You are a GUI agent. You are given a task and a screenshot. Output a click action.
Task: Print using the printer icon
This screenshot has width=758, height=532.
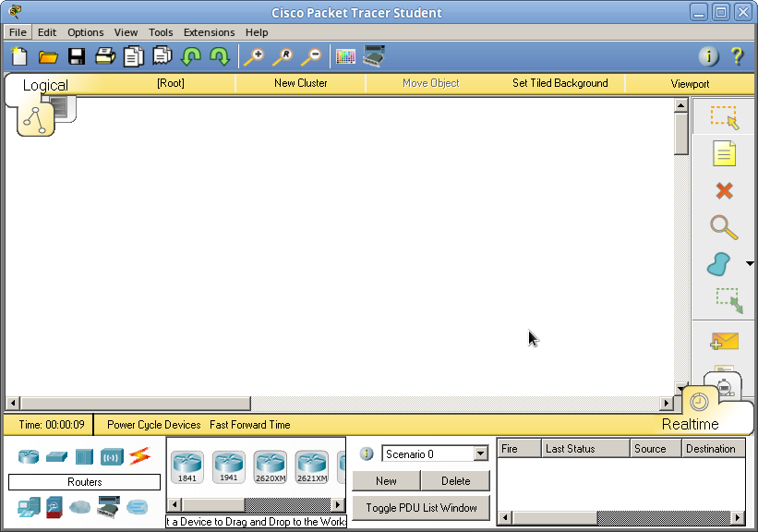coord(105,56)
